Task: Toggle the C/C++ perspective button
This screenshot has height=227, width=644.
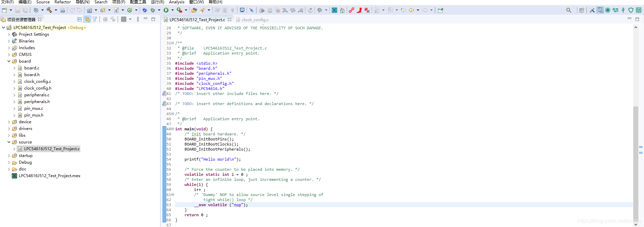Action: pos(600,10)
